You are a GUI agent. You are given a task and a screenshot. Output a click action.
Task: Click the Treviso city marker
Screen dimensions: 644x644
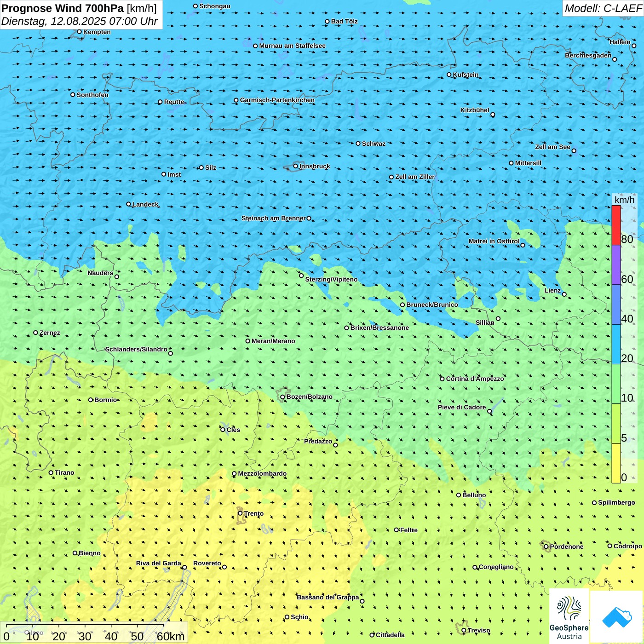click(464, 630)
